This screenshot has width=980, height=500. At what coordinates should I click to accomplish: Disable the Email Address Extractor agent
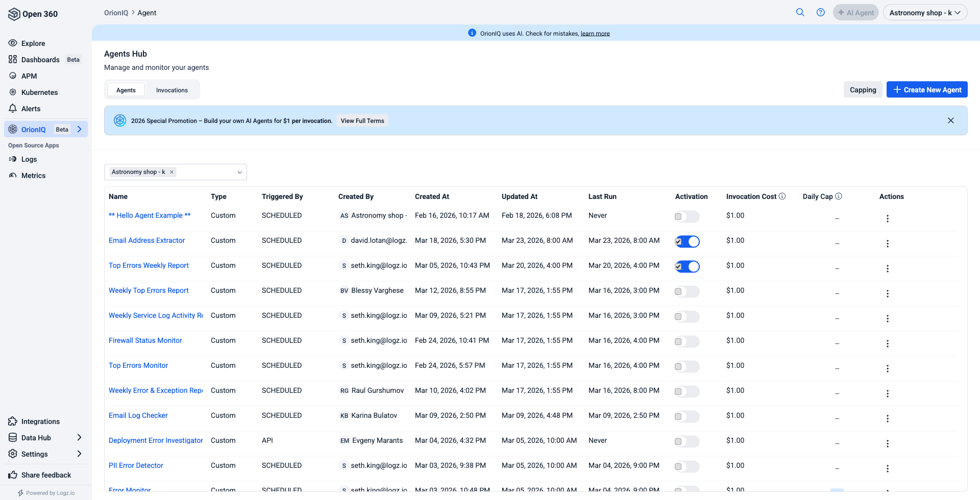point(687,242)
